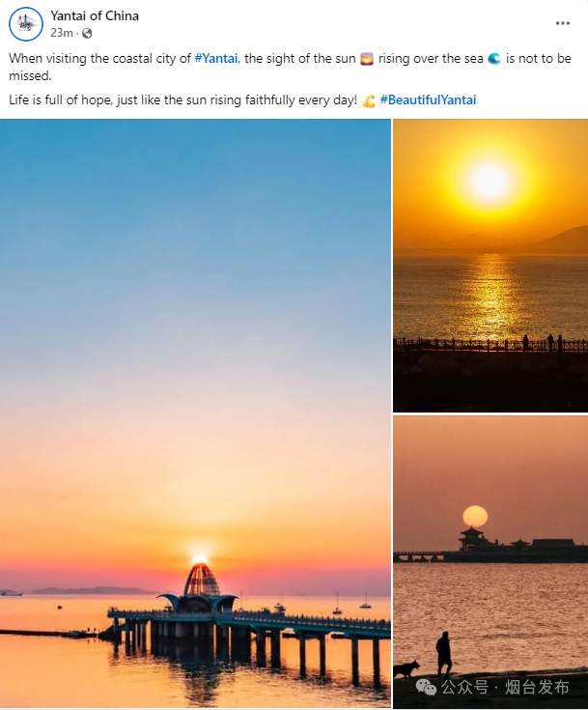Click the sun above the pagoda silhouette
This screenshot has width=588, height=710.
[475, 517]
